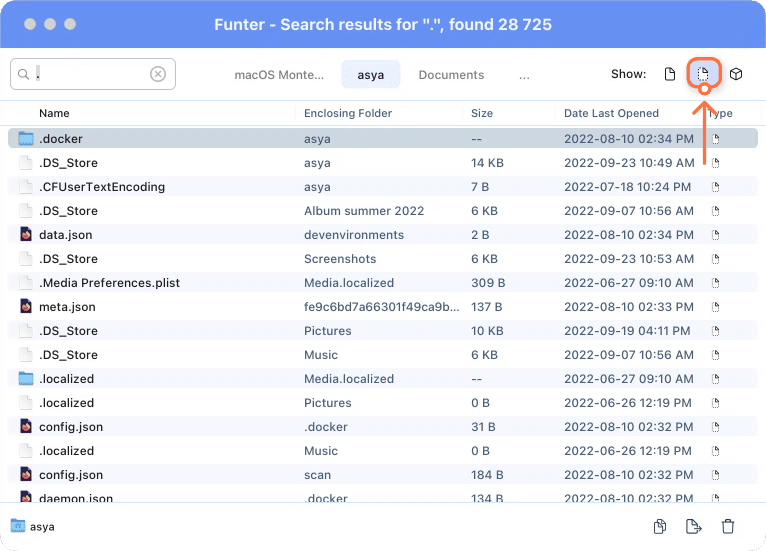This screenshot has height=551, width=766.
Task: Select the .docker folder icon
Action: (26, 139)
